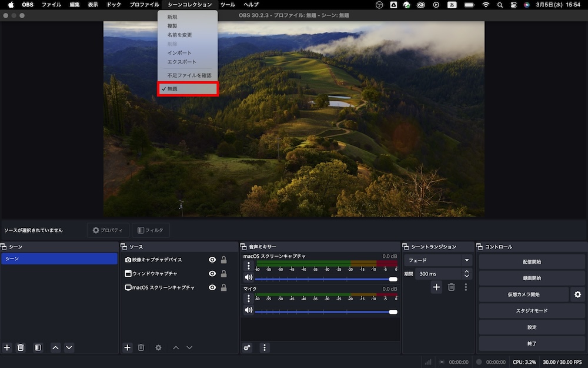Open options menu for macOS スクリーンキャプチャ audio

248,266
